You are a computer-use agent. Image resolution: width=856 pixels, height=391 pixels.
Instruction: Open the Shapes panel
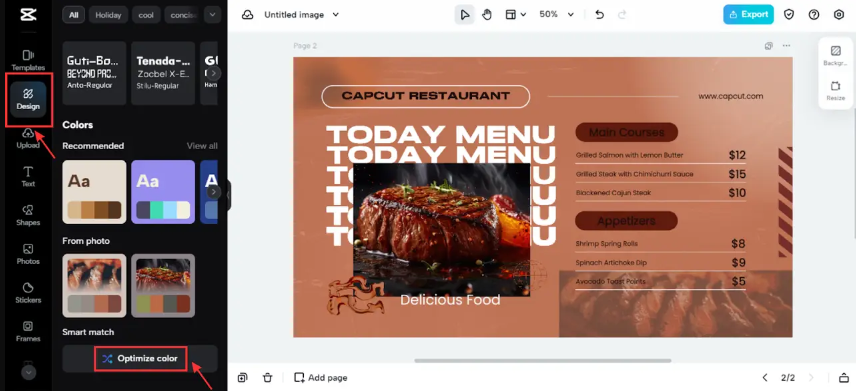(x=28, y=216)
